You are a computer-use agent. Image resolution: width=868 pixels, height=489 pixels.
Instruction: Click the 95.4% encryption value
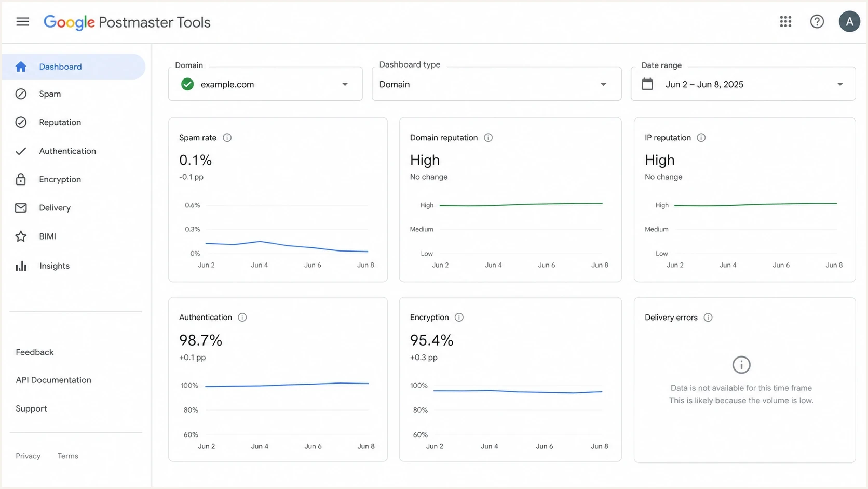tap(431, 340)
